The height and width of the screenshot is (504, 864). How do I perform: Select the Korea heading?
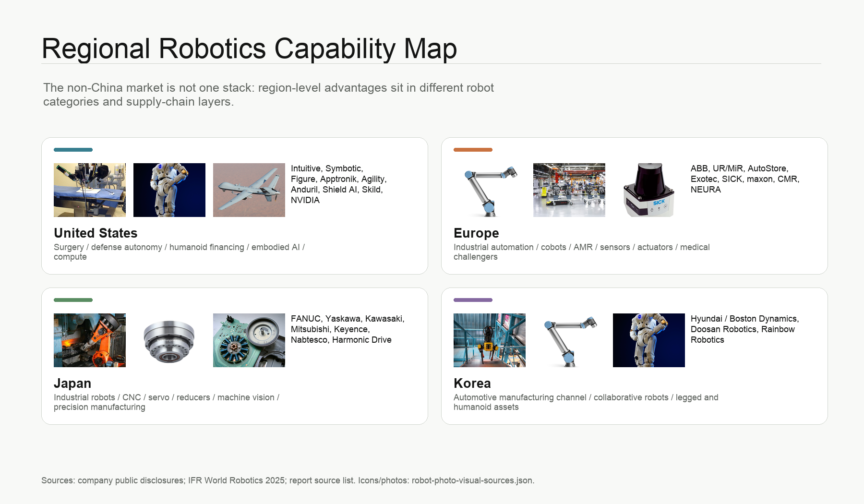click(472, 384)
